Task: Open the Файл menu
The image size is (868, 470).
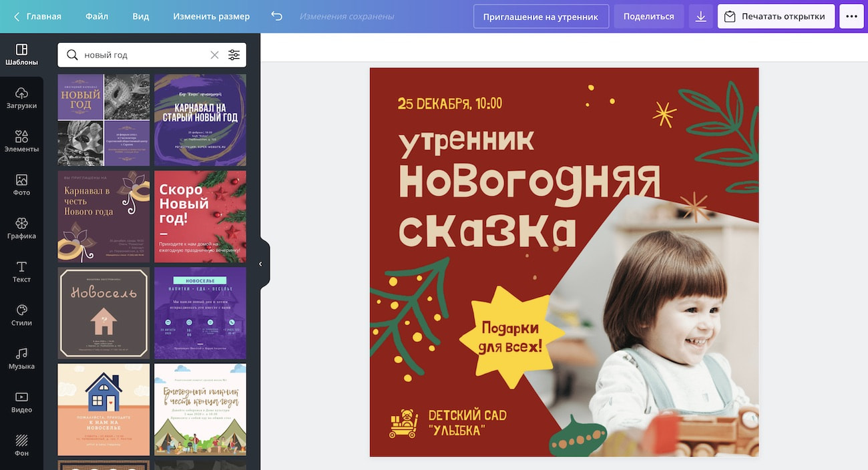Action: coord(97,16)
